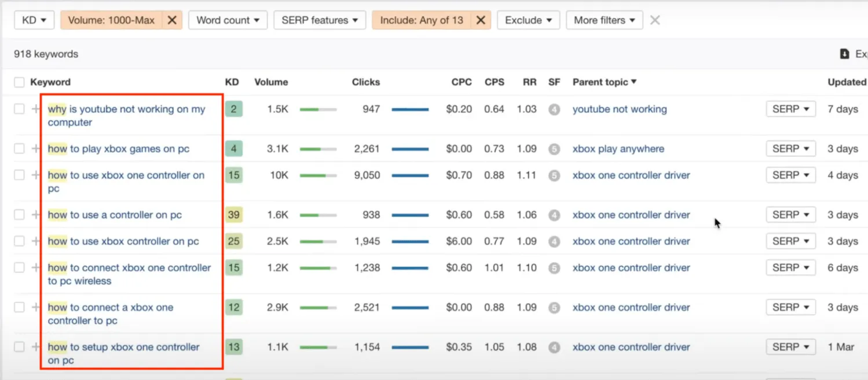
Task: Remove the Include: Any of 13 filter
Action: 481,20
